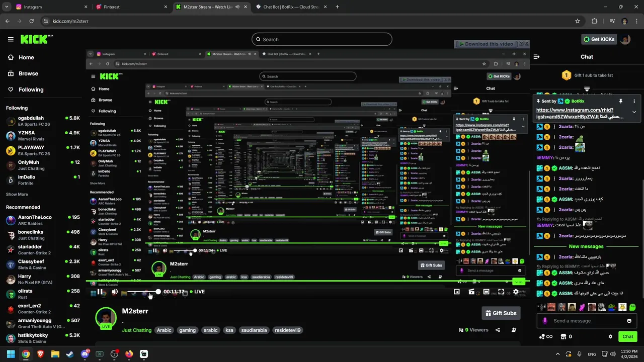The height and width of the screenshot is (362, 644).
Task: Click Download this video button
Action: pyautogui.click(x=486, y=44)
